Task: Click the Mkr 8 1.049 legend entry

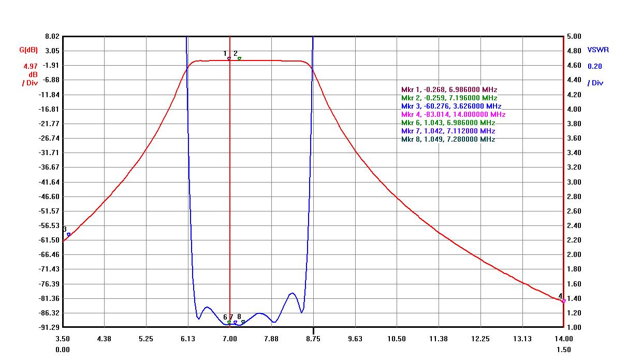Action: point(448,139)
